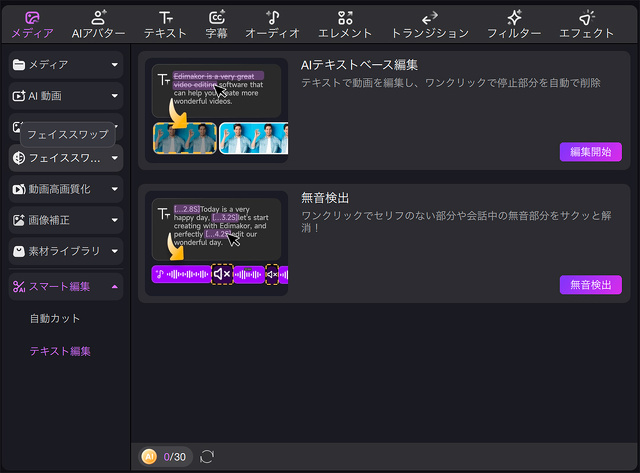Collapse the スマート編集 section arrow
Image resolution: width=640 pixels, height=473 pixels.
(115, 286)
